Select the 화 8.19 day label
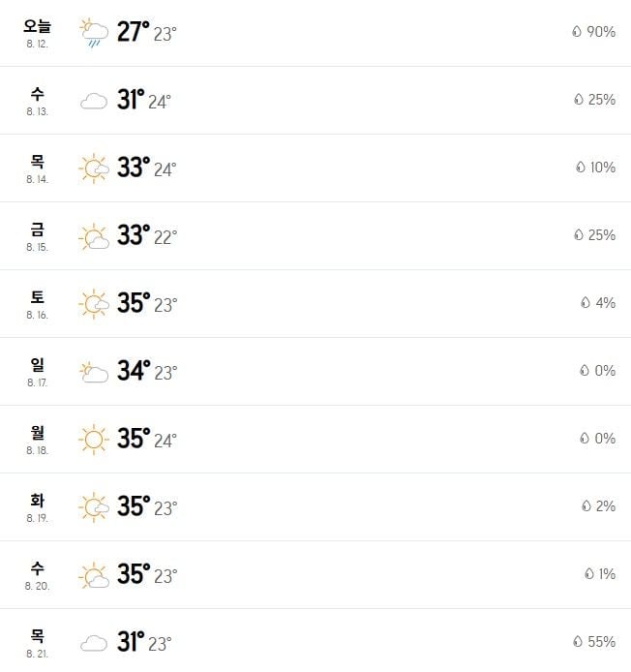 pos(38,507)
